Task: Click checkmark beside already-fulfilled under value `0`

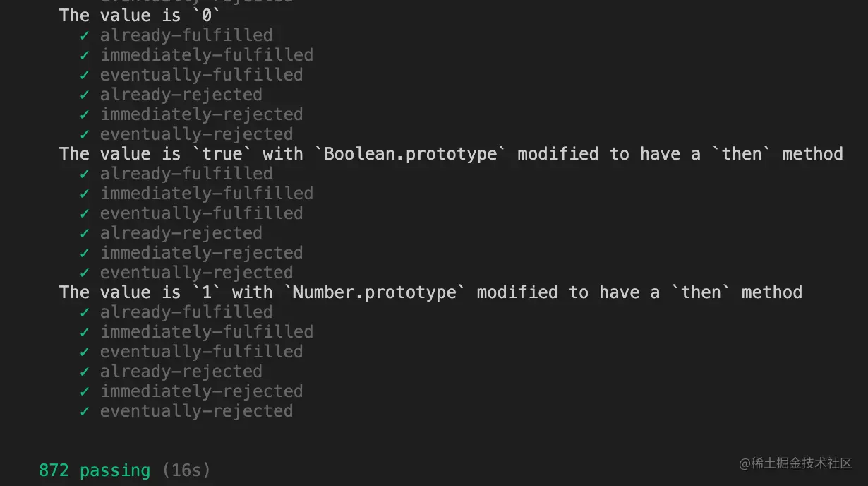Action: (85, 35)
